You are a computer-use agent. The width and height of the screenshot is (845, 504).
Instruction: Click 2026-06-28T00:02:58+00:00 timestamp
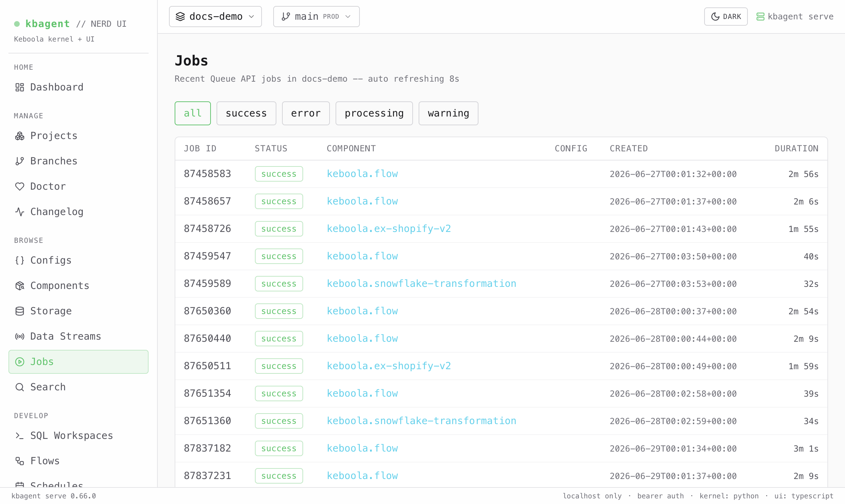tap(673, 393)
